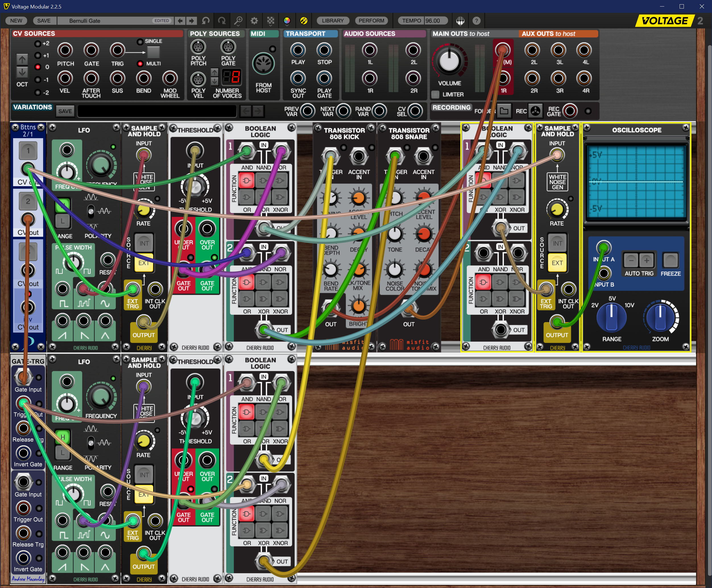
Task: Increase the number of voices arrow
Action: [x=214, y=72]
